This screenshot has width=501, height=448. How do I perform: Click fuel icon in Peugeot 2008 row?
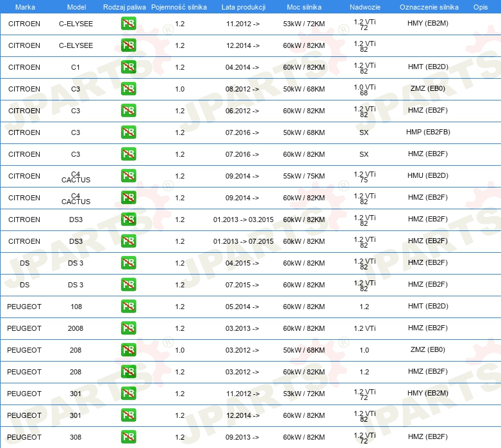pos(128,328)
